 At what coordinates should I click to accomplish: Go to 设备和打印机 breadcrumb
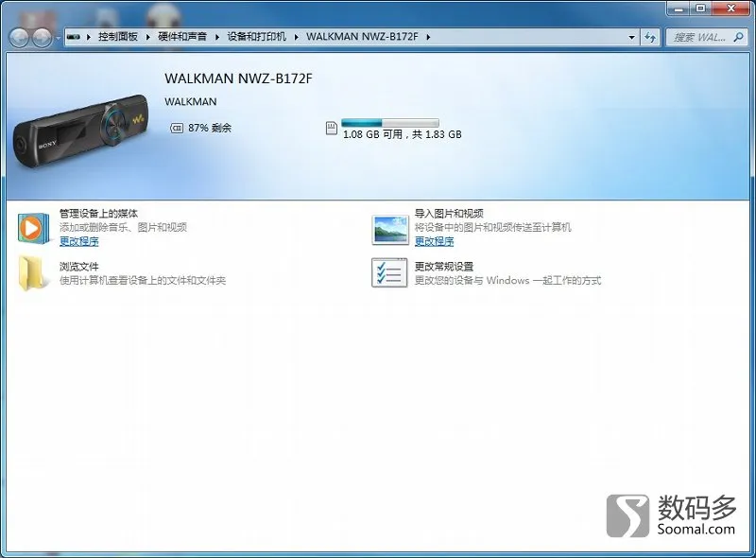pyautogui.click(x=256, y=37)
